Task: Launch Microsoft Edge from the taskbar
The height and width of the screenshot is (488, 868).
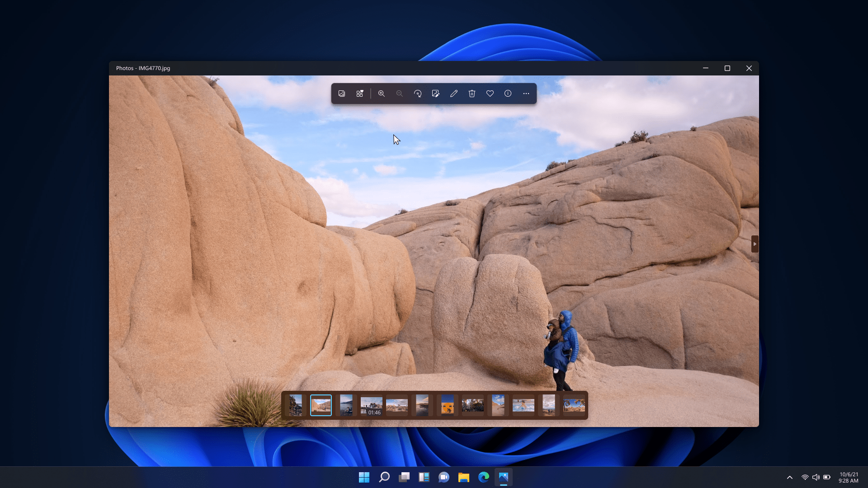Action: click(x=484, y=477)
